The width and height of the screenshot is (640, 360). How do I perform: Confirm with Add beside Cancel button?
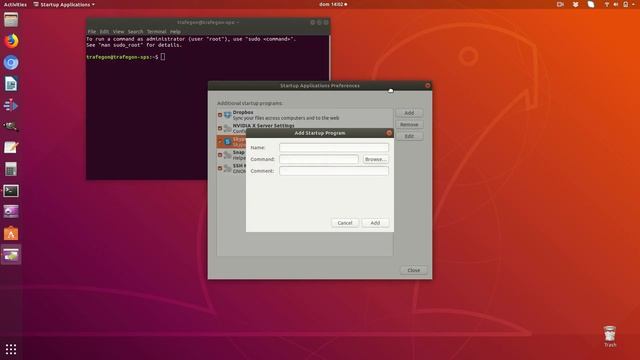pyautogui.click(x=375, y=223)
